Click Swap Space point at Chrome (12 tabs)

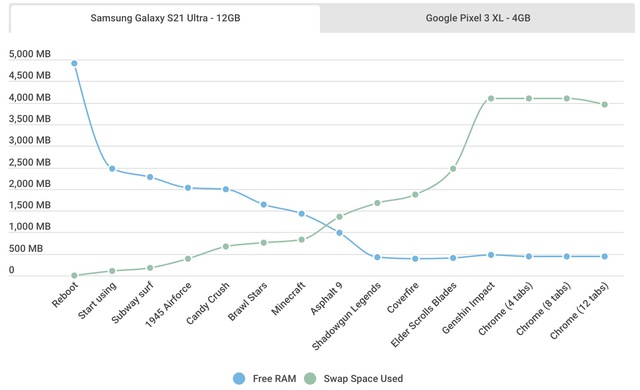[x=604, y=104]
